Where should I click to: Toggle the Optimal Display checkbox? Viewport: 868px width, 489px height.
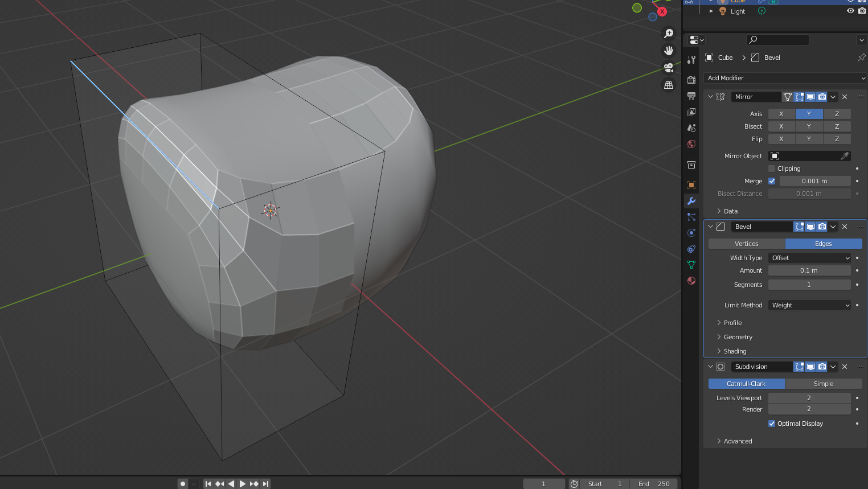pos(772,424)
